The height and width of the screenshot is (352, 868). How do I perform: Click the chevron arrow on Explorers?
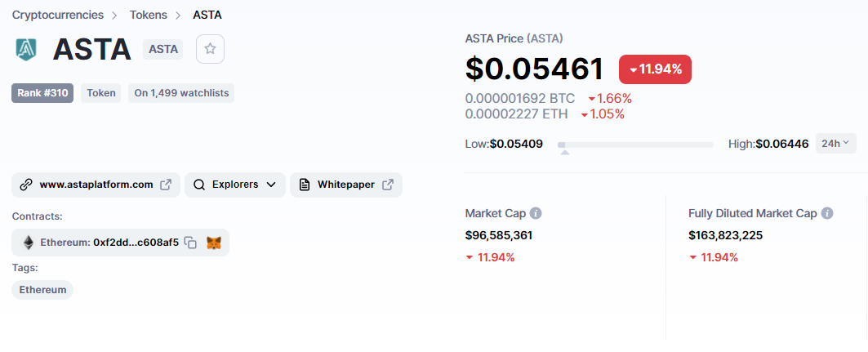coord(272,185)
